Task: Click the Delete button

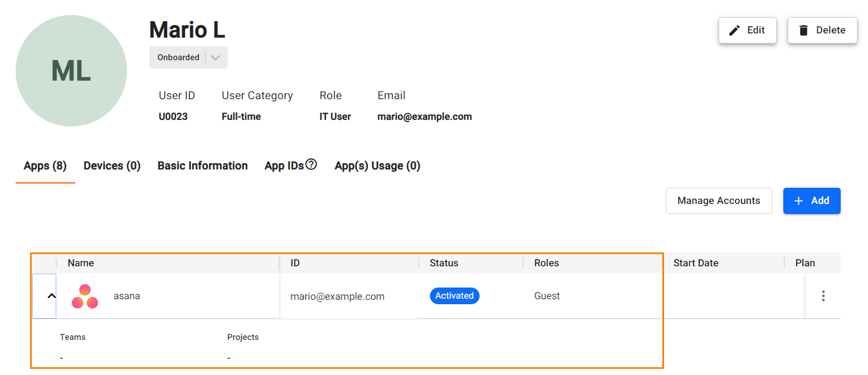Action: point(822,30)
